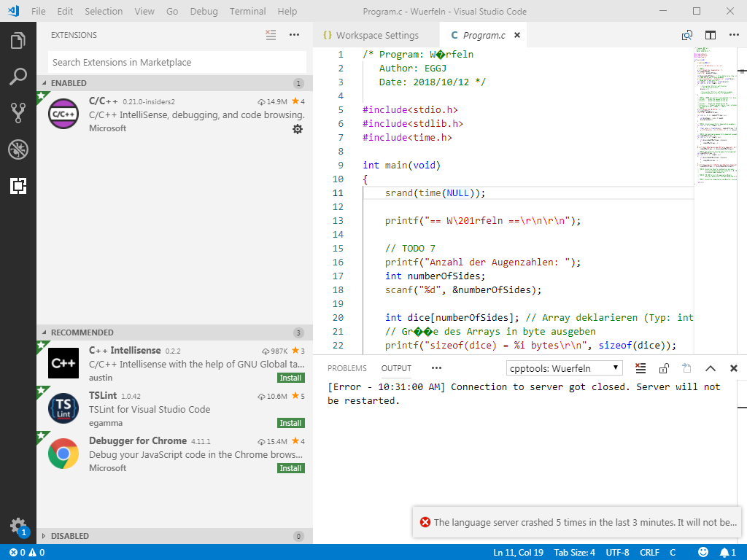Image resolution: width=747 pixels, height=560 pixels.
Task: Change CRLF end of line sequence
Action: click(649, 553)
